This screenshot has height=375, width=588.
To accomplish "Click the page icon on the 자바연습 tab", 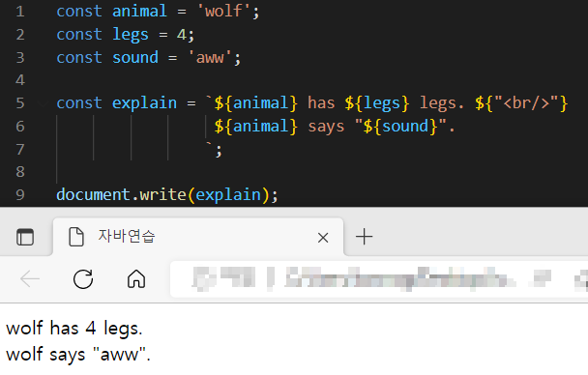I will [76, 237].
